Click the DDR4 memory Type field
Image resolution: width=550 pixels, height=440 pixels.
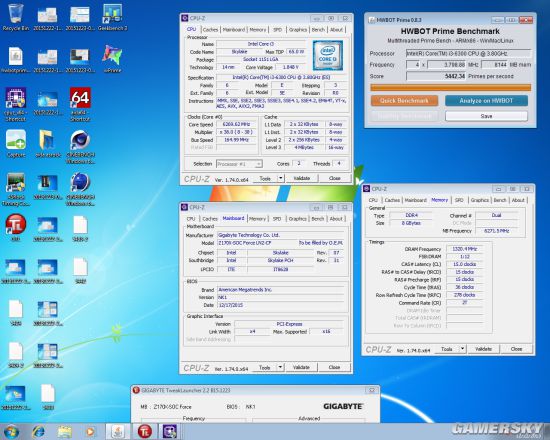pyautogui.click(x=411, y=215)
